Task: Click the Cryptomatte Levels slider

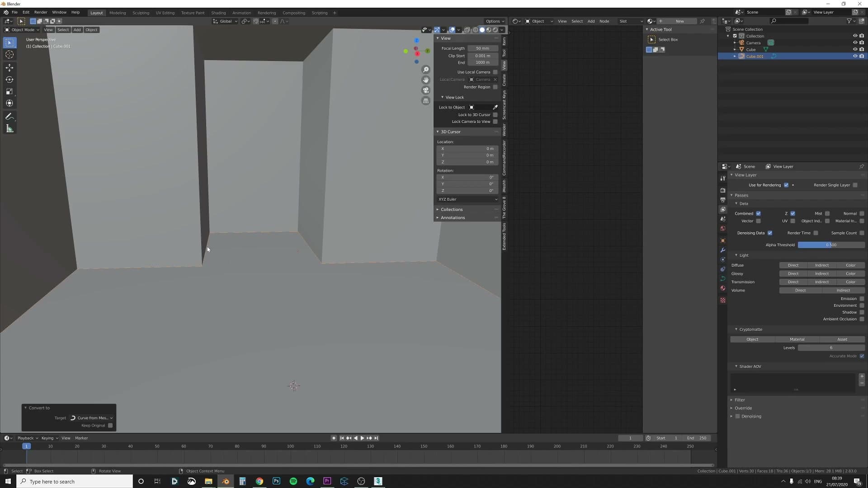Action: pyautogui.click(x=831, y=348)
